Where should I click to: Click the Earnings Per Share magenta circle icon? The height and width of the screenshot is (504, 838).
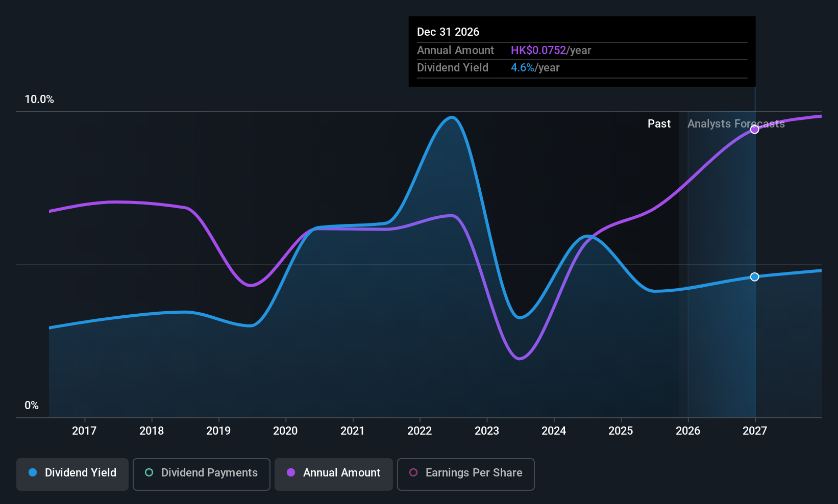point(413,473)
